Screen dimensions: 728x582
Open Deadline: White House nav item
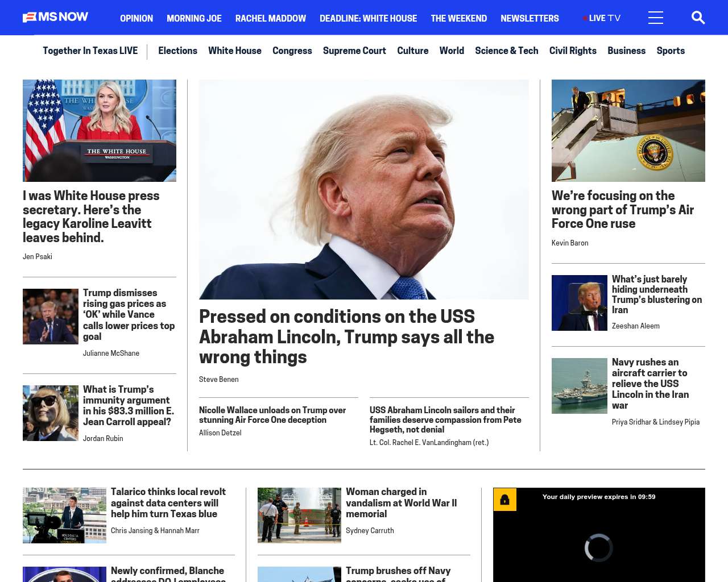[x=368, y=18]
